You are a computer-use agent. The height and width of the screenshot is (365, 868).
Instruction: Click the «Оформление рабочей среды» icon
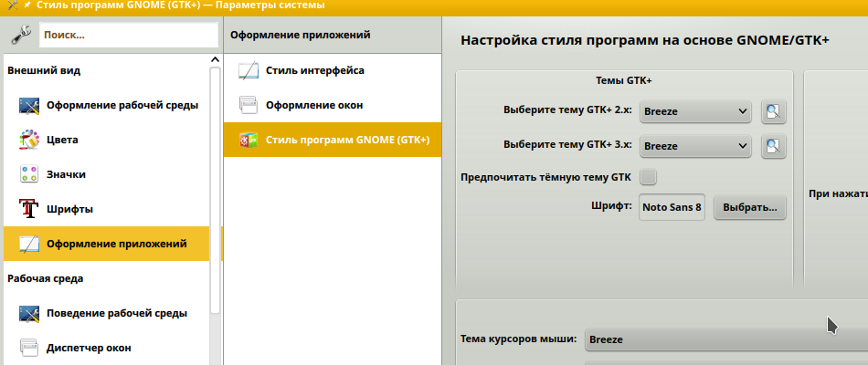[x=29, y=105]
